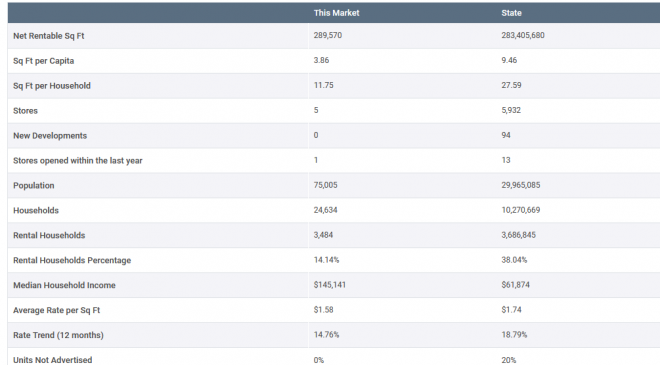Select the New Developments row label
Image resolution: width=660 pixels, height=365 pixels.
50,136
